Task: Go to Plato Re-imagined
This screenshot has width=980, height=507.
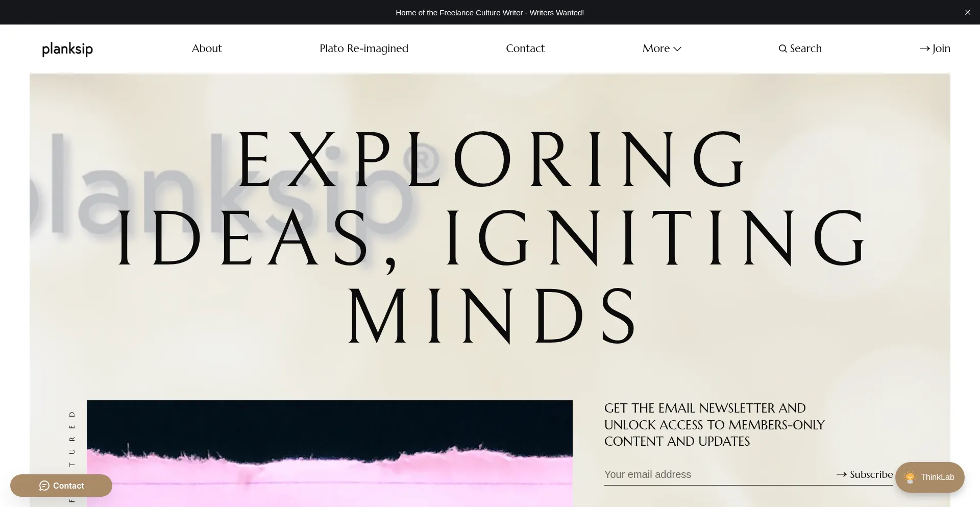Action: (364, 49)
